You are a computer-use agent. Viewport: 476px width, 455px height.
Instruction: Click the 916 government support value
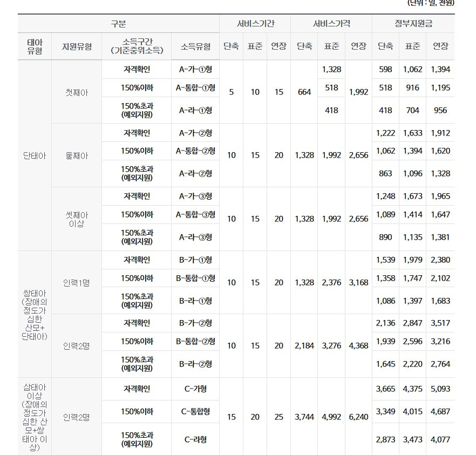(x=413, y=88)
